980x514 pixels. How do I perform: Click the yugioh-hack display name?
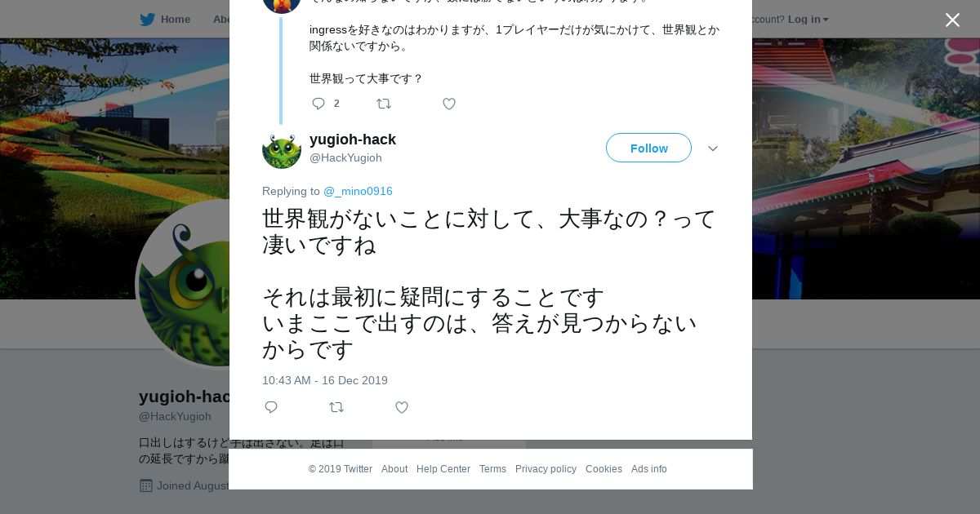point(352,140)
